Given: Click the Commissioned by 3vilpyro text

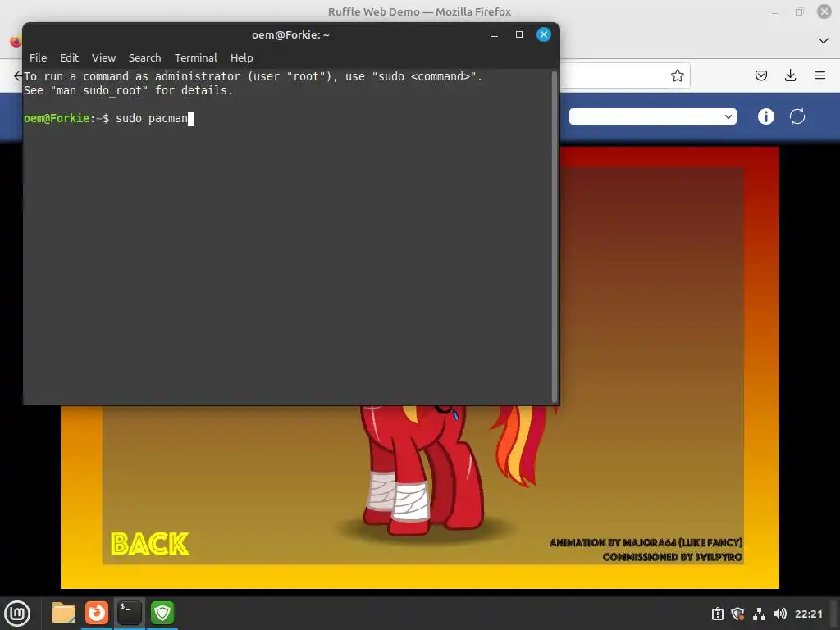Looking at the screenshot, I should [x=673, y=557].
